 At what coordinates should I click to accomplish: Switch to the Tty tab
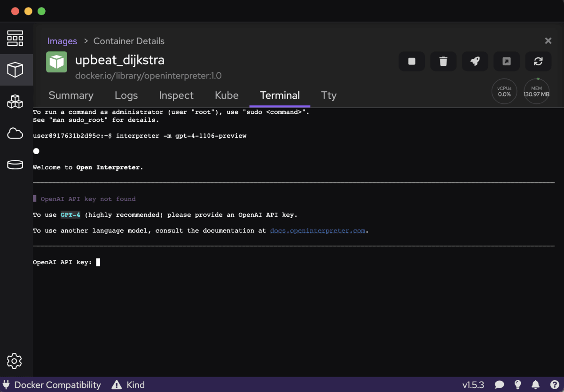tap(329, 95)
